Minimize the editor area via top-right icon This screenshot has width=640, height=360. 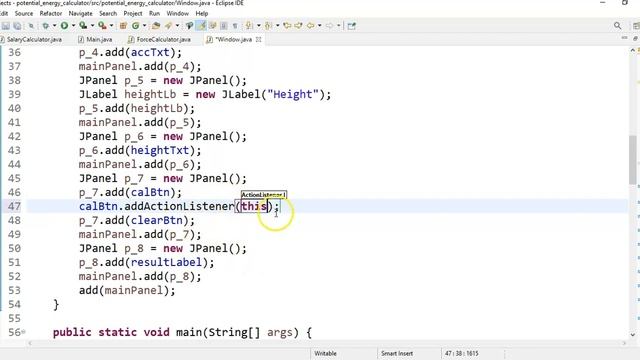tap(624, 38)
